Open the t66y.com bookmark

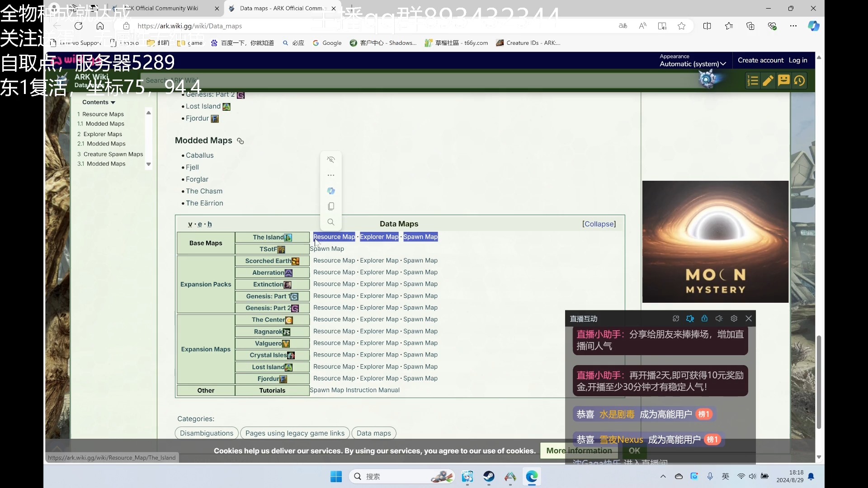coord(456,43)
